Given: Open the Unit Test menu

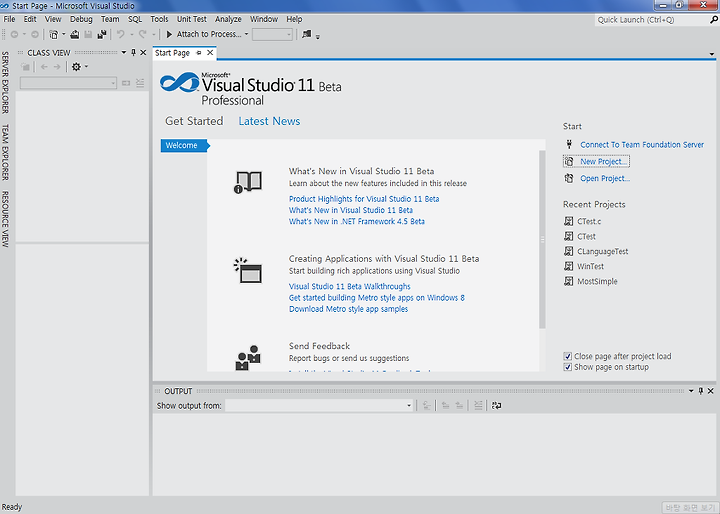Looking at the screenshot, I should click(x=191, y=19).
